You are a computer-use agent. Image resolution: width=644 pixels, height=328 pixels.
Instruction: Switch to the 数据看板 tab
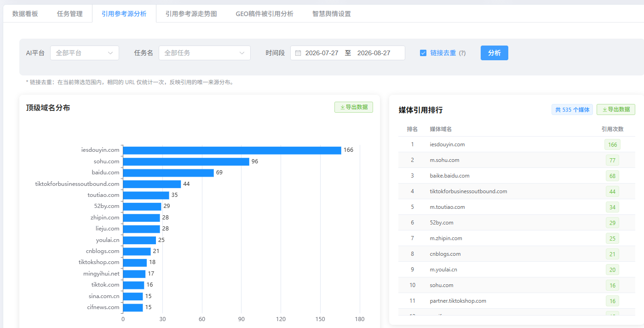pyautogui.click(x=25, y=14)
